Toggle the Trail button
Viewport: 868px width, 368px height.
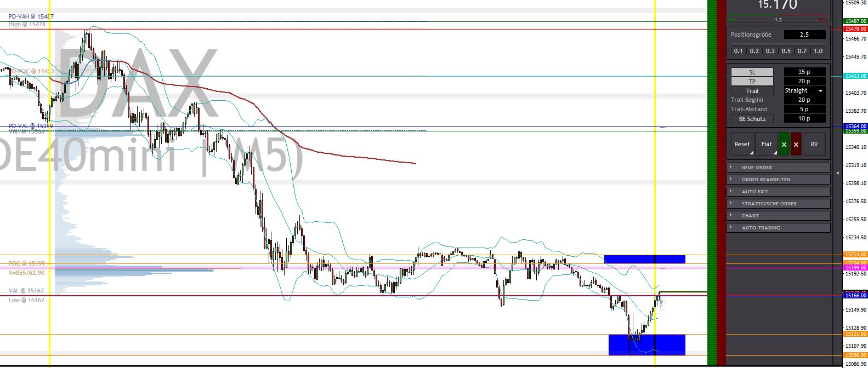pos(752,91)
